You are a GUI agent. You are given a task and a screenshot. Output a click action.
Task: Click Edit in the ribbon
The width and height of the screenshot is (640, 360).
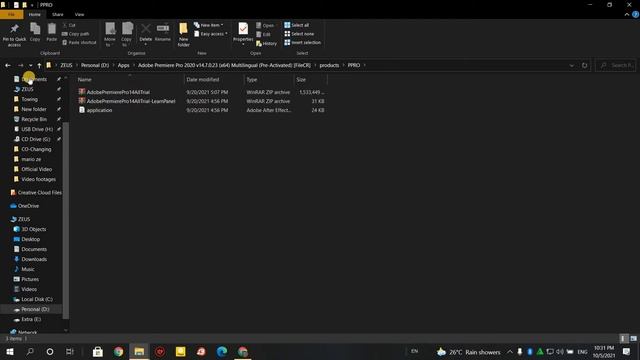(x=263, y=34)
